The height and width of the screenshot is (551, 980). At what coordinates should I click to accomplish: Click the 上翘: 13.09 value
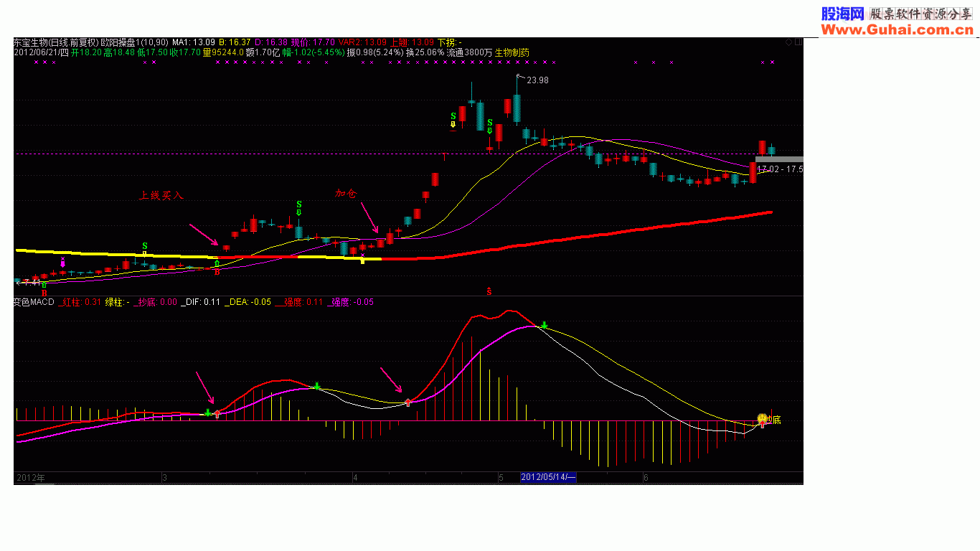coord(412,42)
